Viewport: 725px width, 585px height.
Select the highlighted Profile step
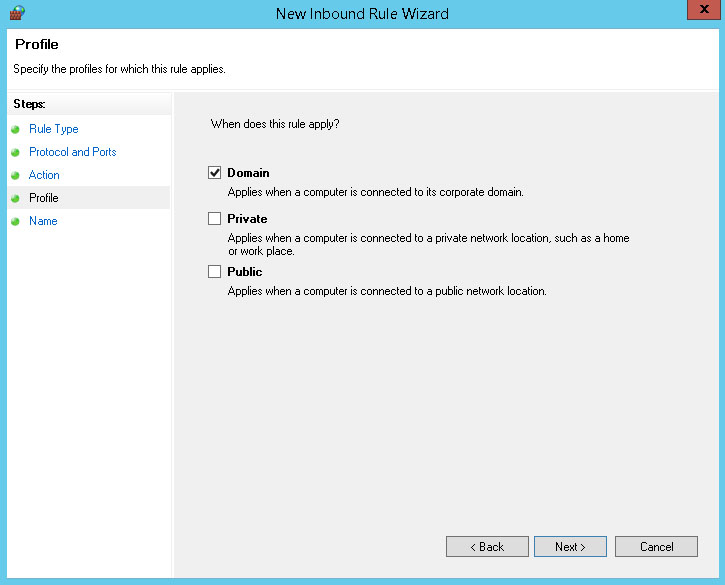coord(44,198)
